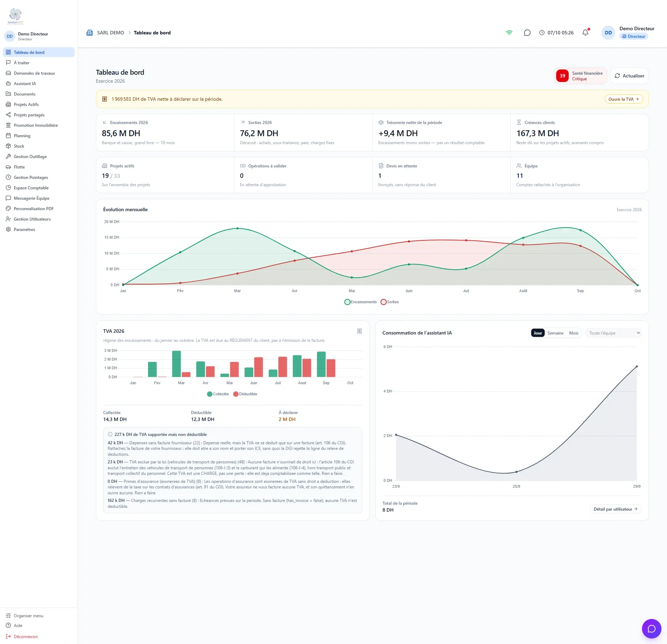This screenshot has height=644, width=667.
Task: Toggle Collectée series in TVA legend
Action: click(x=218, y=394)
